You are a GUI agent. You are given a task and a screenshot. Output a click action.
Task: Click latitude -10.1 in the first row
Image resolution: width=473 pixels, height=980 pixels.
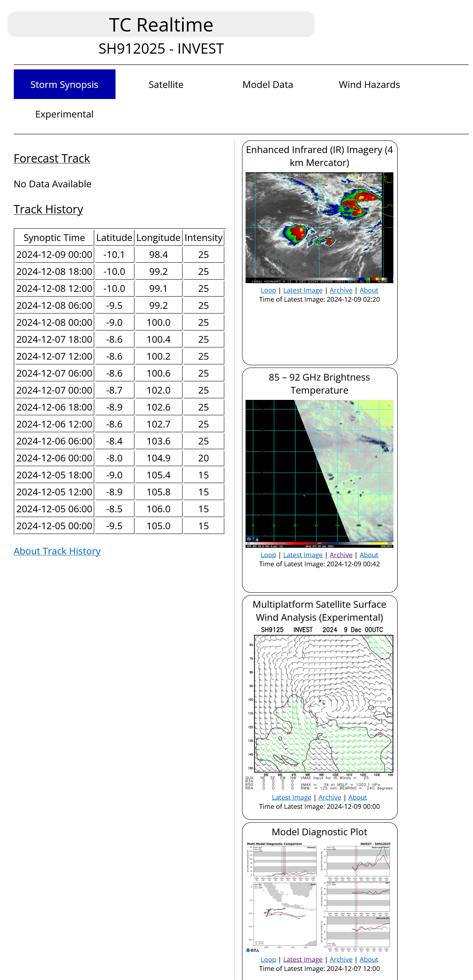click(x=114, y=254)
